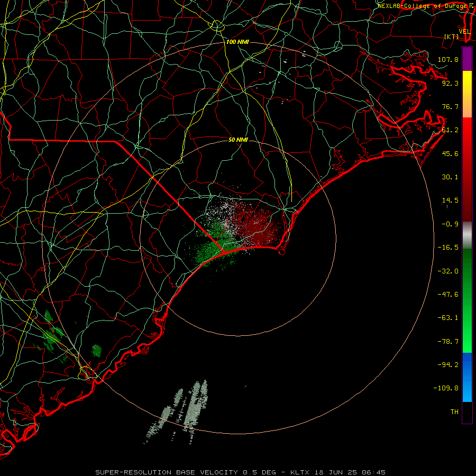Screen dimensions: 476x476
Task: Click the 107.8 velocity scale value
Action: [448, 59]
